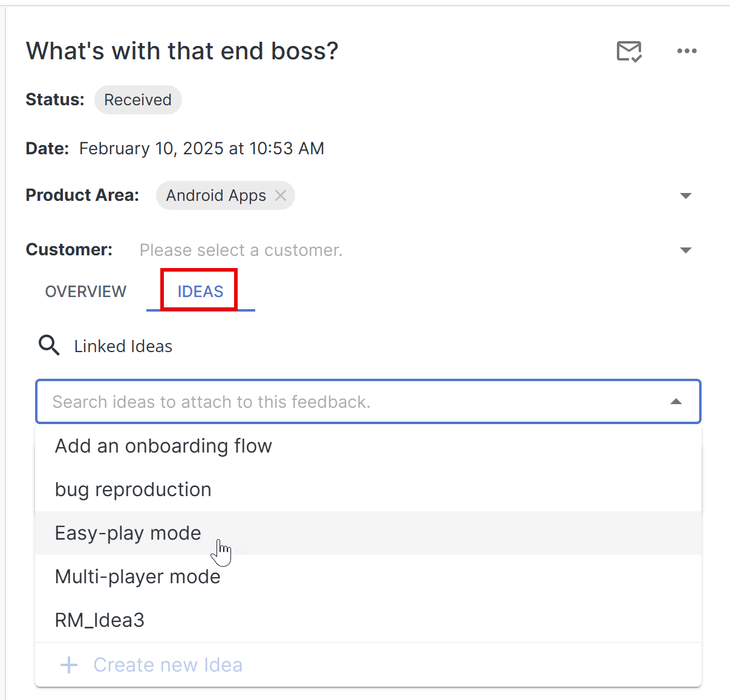Click the feedback title 'What's with that end boss?'
This screenshot has width=730, height=700.
(x=182, y=51)
